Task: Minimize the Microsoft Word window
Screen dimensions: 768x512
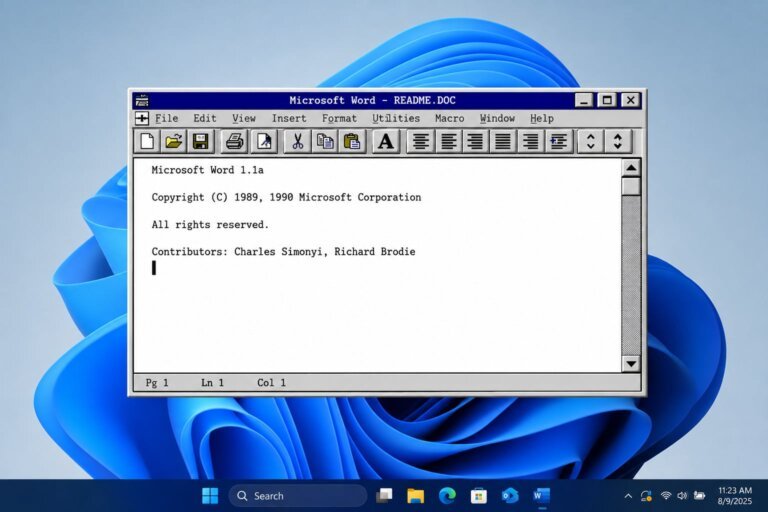Action: [583, 100]
